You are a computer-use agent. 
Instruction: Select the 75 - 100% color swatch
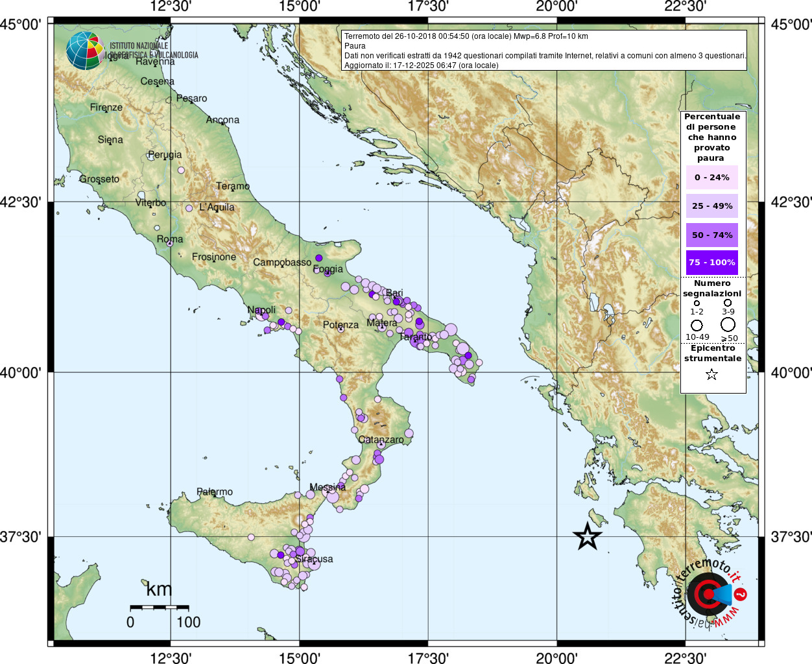tap(712, 262)
